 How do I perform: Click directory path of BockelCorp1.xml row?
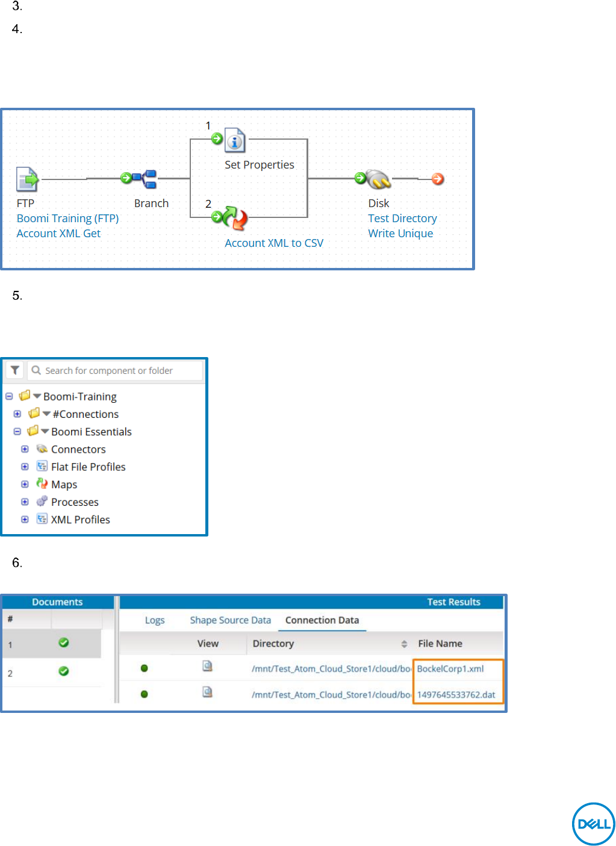pos(332,668)
